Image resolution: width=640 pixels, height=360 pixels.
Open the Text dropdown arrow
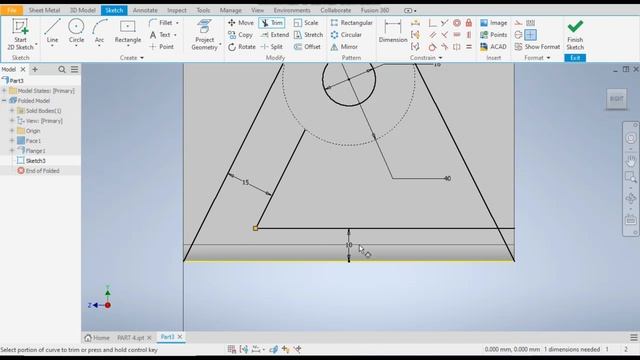175,35
